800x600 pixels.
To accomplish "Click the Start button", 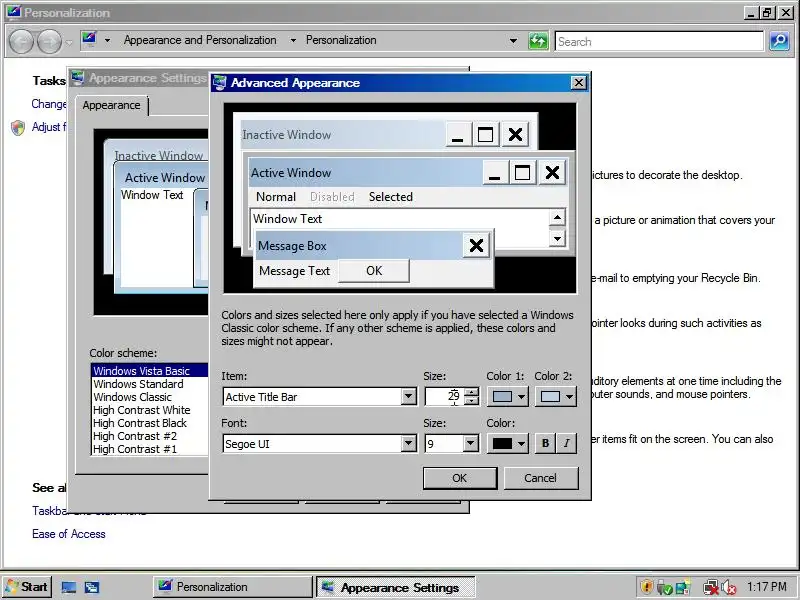I will tap(27, 587).
